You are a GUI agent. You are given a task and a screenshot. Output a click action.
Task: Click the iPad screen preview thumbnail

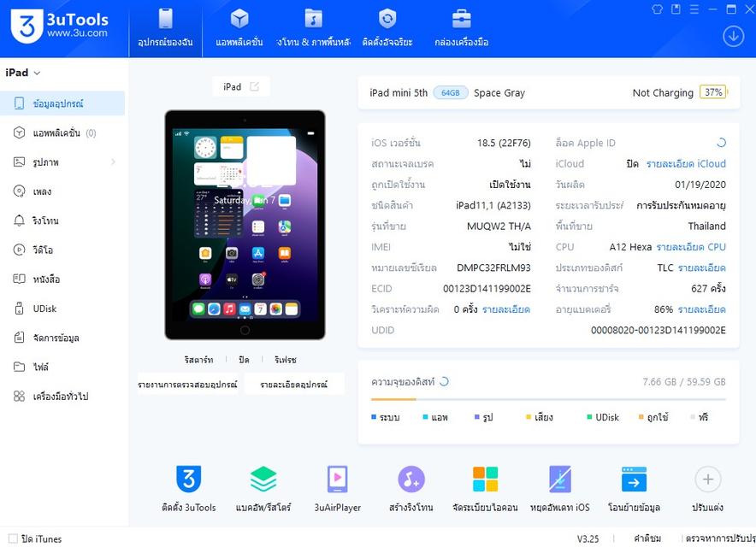[x=245, y=225]
